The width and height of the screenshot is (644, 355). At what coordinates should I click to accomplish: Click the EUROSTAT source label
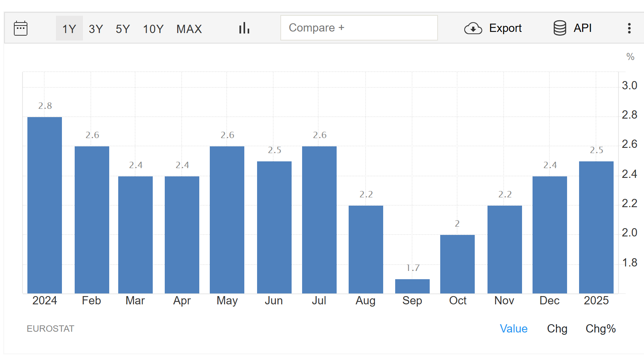(50, 329)
